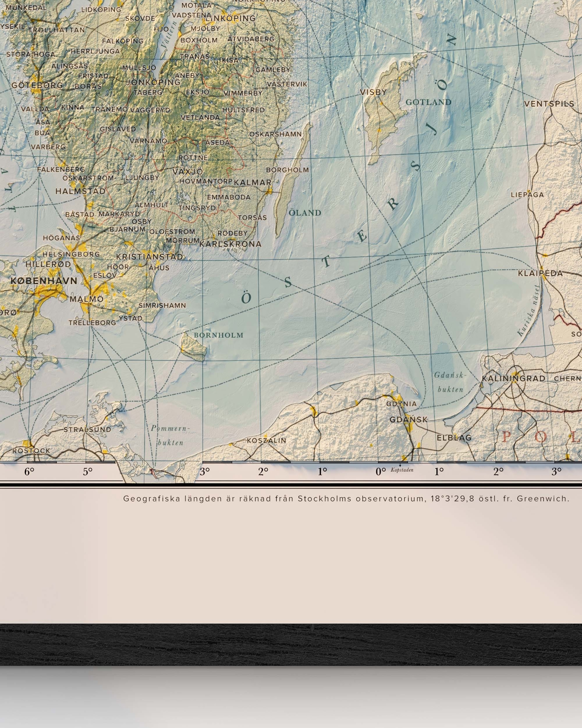Select the SIMRISHAMN label

pos(162,305)
